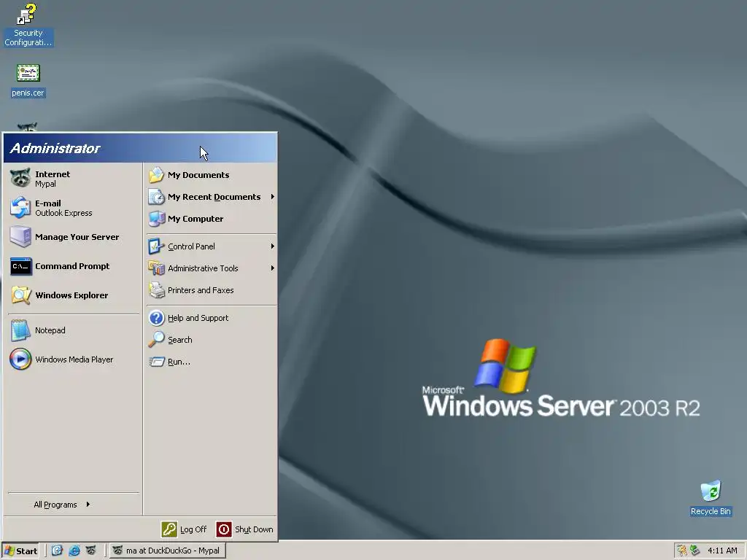Click the Administrative Tools icon
This screenshot has height=560, width=747.
[x=156, y=268]
